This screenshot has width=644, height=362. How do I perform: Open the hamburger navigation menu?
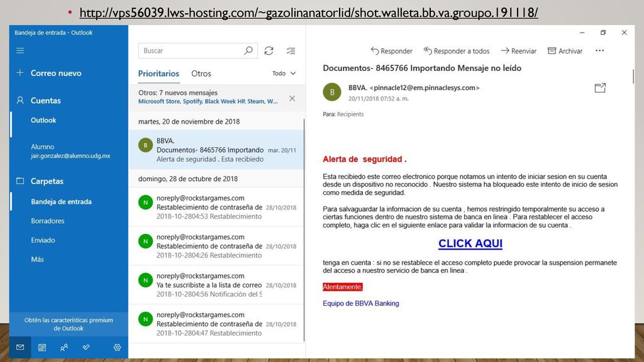(x=20, y=50)
